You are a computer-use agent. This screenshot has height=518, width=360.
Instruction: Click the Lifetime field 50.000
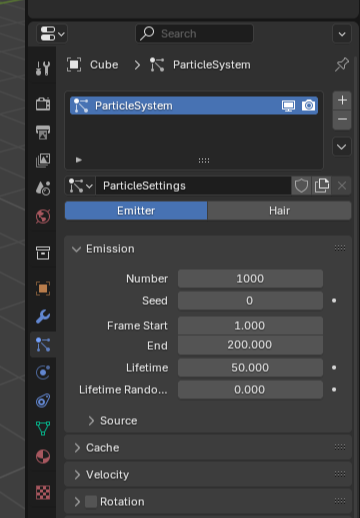pyautogui.click(x=250, y=368)
